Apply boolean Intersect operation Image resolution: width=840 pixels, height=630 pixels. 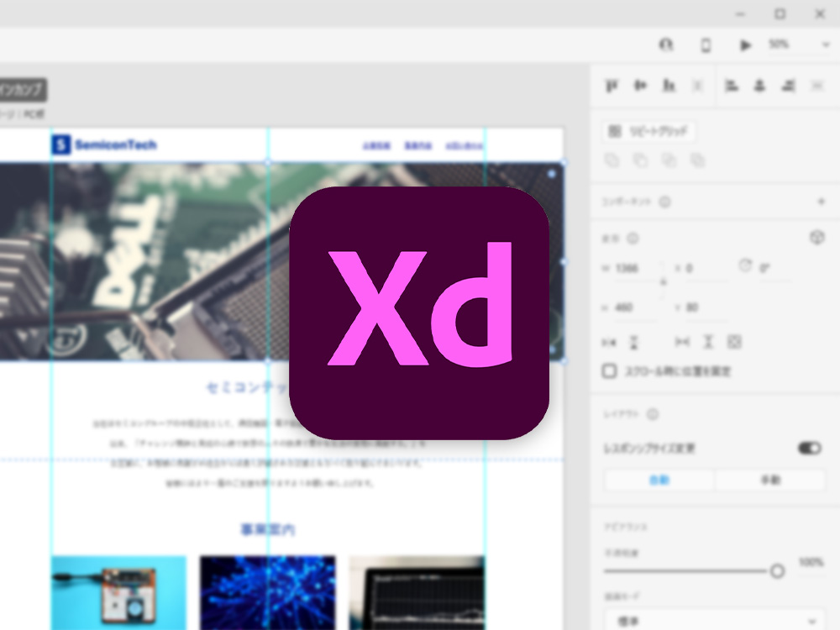click(x=669, y=160)
